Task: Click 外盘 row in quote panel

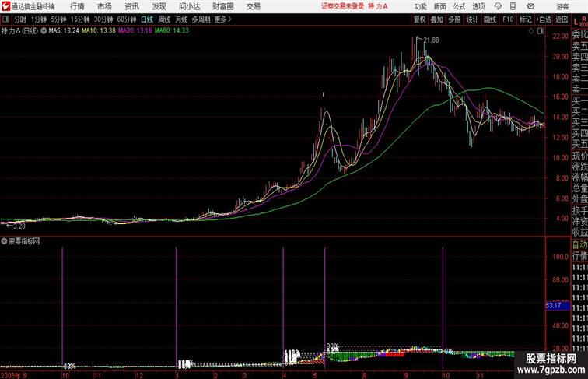Action: pyautogui.click(x=579, y=199)
